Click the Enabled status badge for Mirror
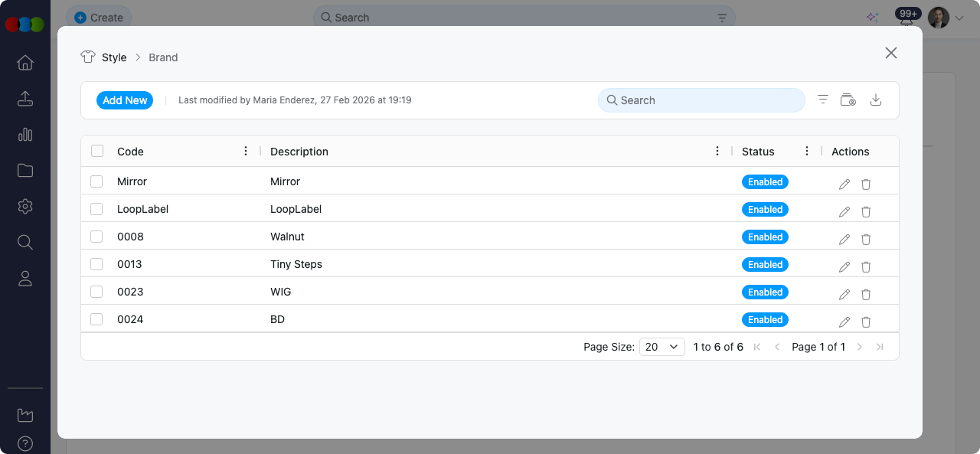This screenshot has width=980, height=454. (x=765, y=182)
